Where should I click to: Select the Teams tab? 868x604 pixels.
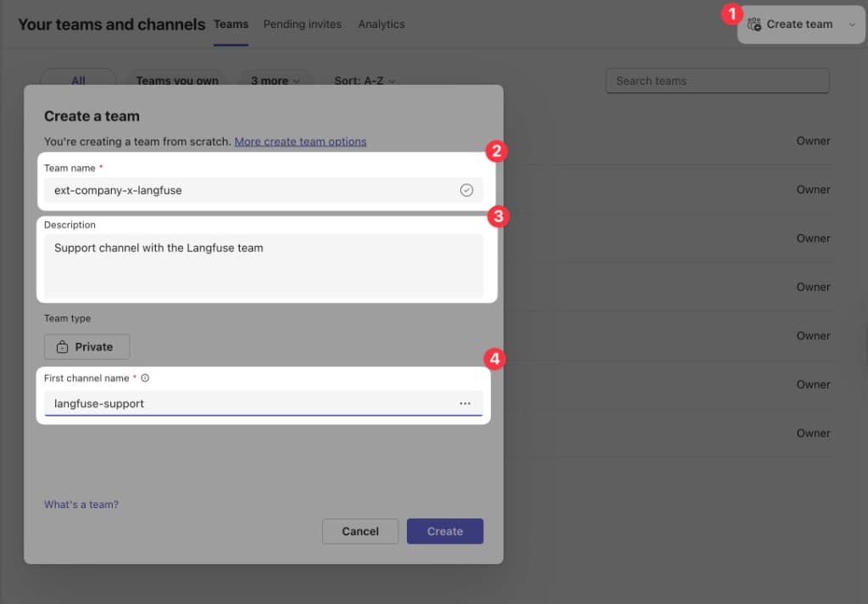click(231, 24)
